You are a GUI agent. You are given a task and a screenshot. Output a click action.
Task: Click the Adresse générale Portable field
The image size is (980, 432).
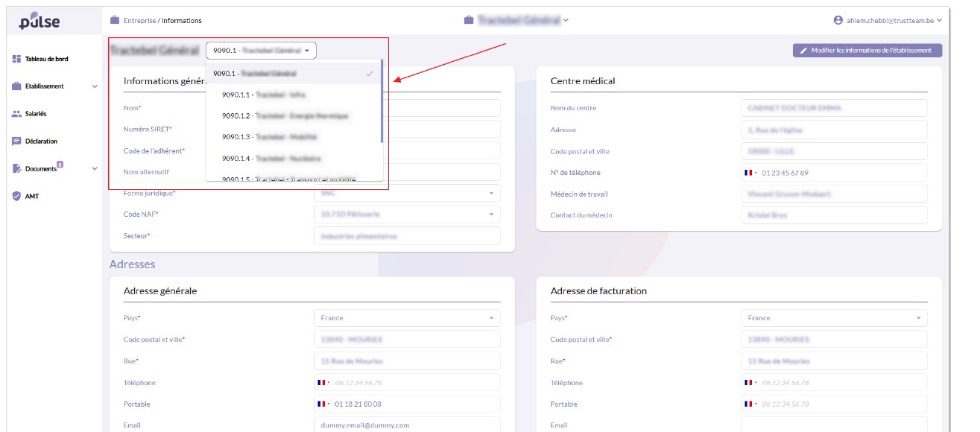[407, 404]
